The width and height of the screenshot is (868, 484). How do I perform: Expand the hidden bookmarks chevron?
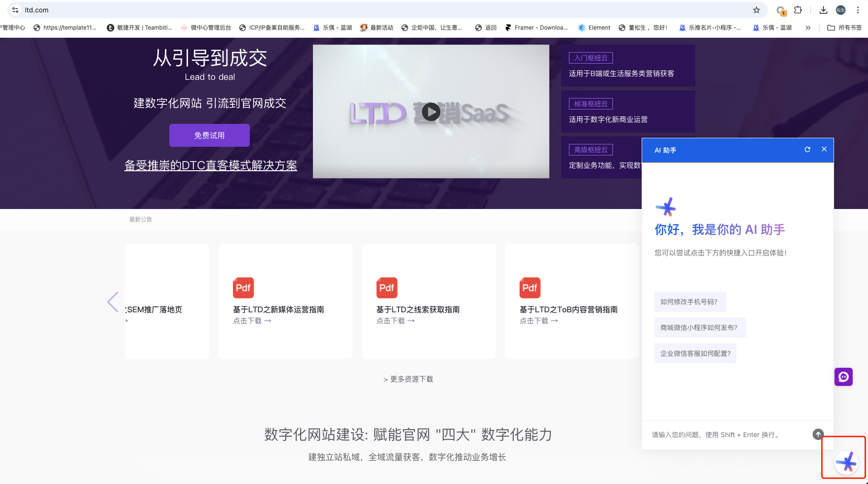point(808,28)
